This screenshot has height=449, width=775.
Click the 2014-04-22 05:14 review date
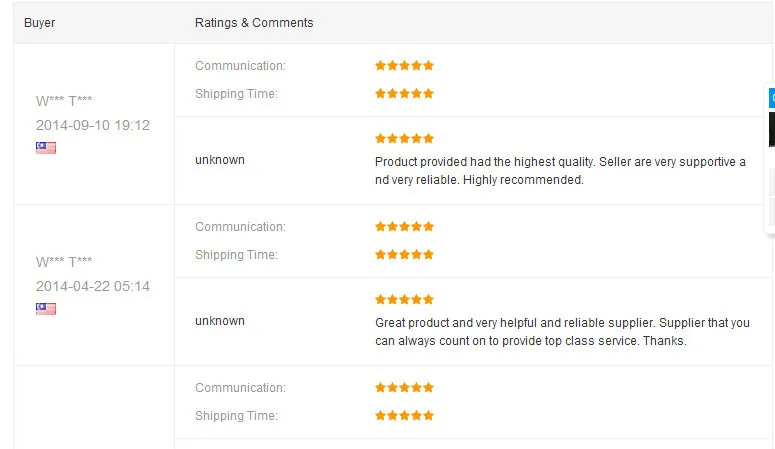(x=93, y=287)
